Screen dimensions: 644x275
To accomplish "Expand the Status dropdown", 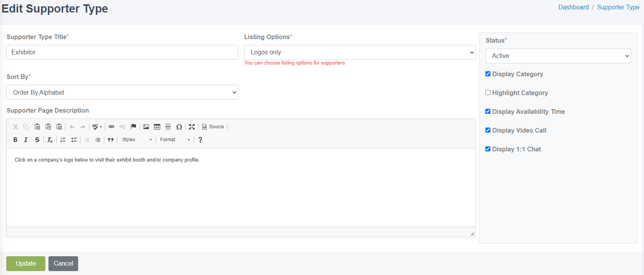I will (x=558, y=56).
